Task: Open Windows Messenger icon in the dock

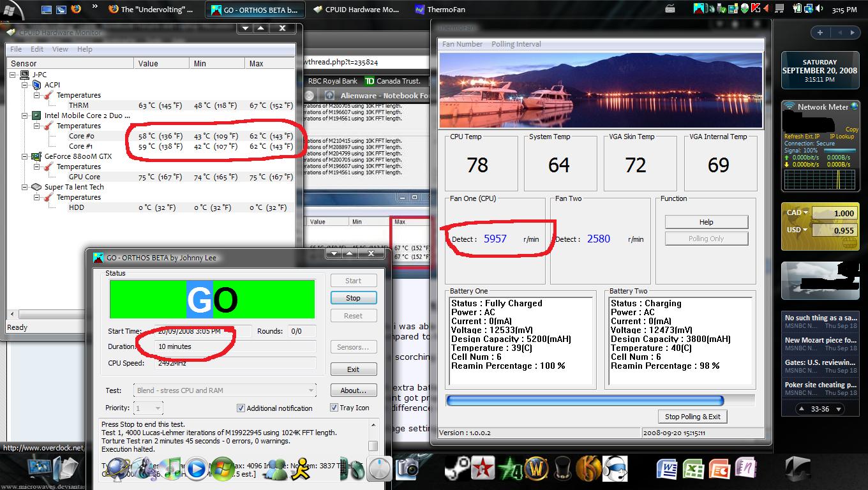Action: click(x=274, y=470)
